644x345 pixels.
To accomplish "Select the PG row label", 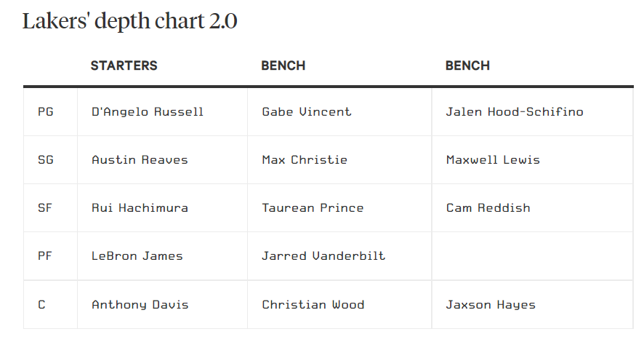I will (45, 112).
